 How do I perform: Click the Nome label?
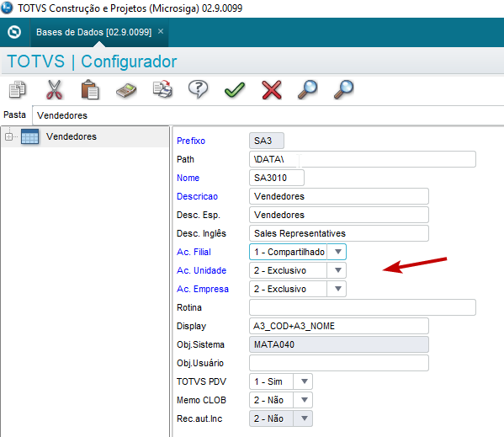[x=188, y=178]
